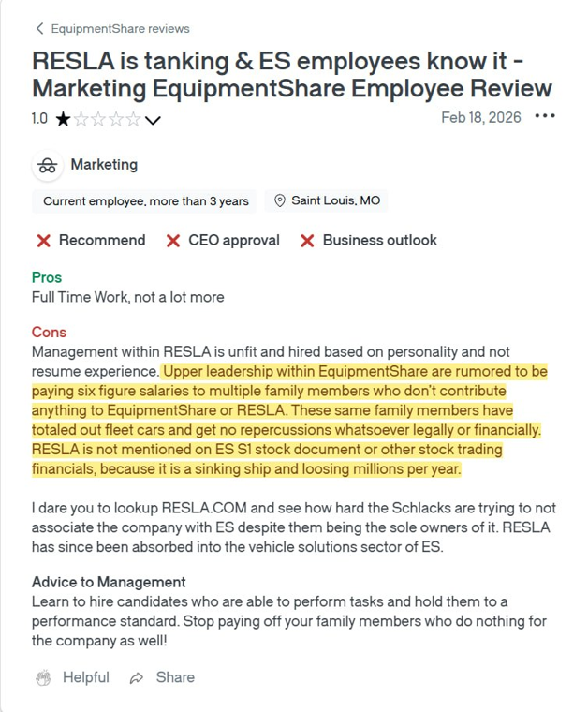Select the Saint Louis, MO location tag
Image resolution: width=588 pixels, height=712 pixels.
(x=326, y=200)
